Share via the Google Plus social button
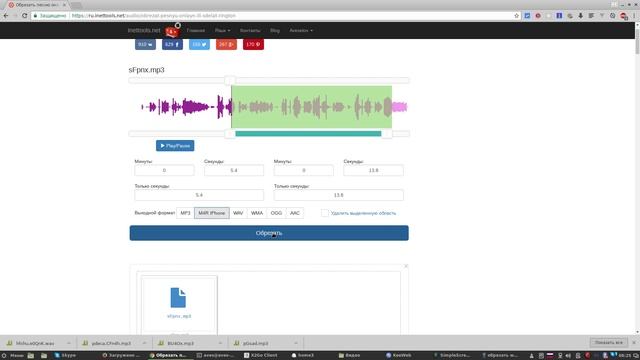The image size is (640, 360). [x=226, y=44]
